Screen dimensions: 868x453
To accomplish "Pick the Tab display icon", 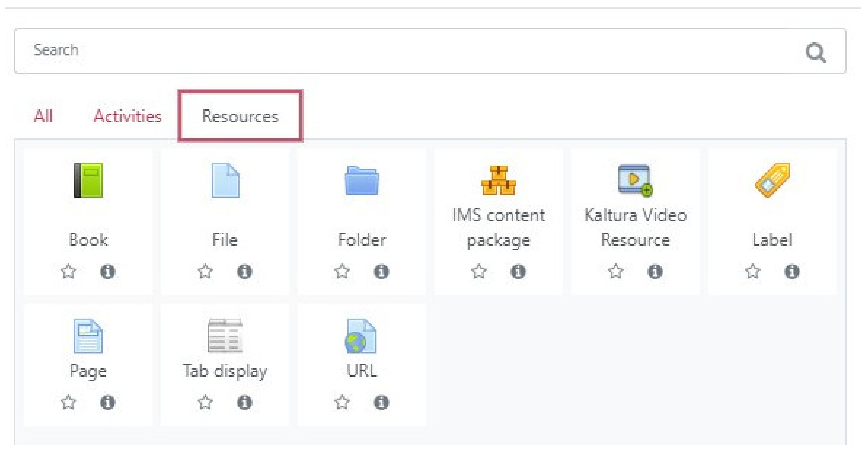I will tap(225, 336).
